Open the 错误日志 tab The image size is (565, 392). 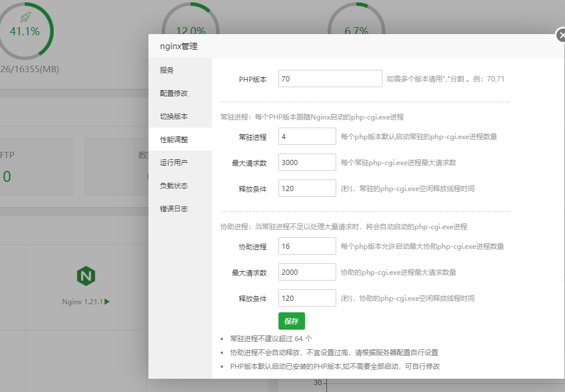180,208
